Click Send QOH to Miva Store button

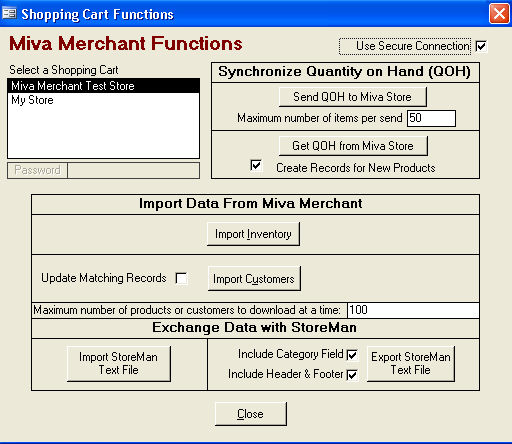coord(353,97)
